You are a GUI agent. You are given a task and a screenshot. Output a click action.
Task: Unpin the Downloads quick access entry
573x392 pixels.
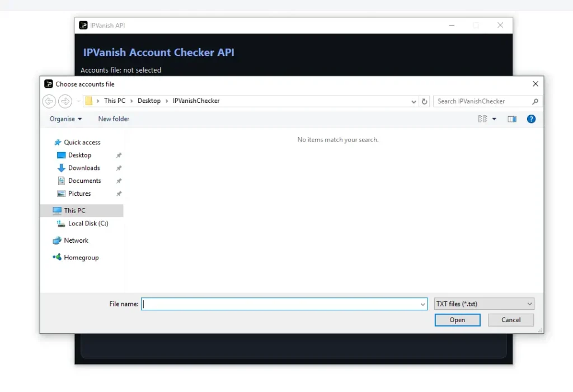(x=118, y=168)
